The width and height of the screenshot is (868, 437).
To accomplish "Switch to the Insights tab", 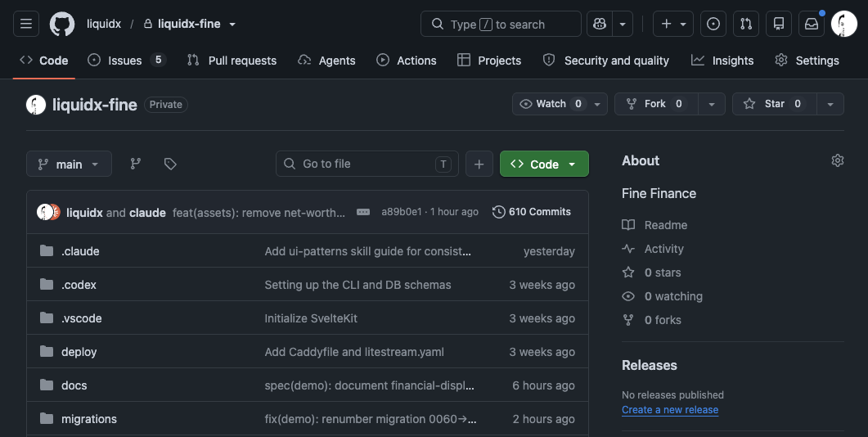I will point(722,61).
